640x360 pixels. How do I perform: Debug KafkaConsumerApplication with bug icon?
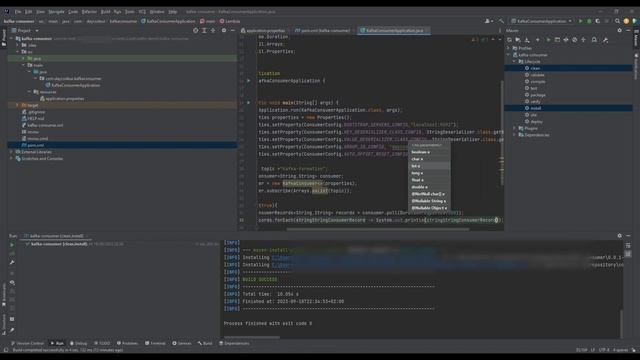pos(589,21)
